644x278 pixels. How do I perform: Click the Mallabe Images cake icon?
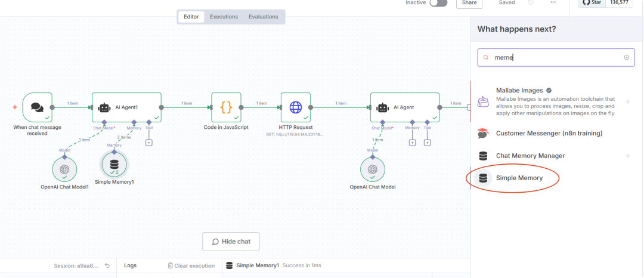click(x=483, y=101)
